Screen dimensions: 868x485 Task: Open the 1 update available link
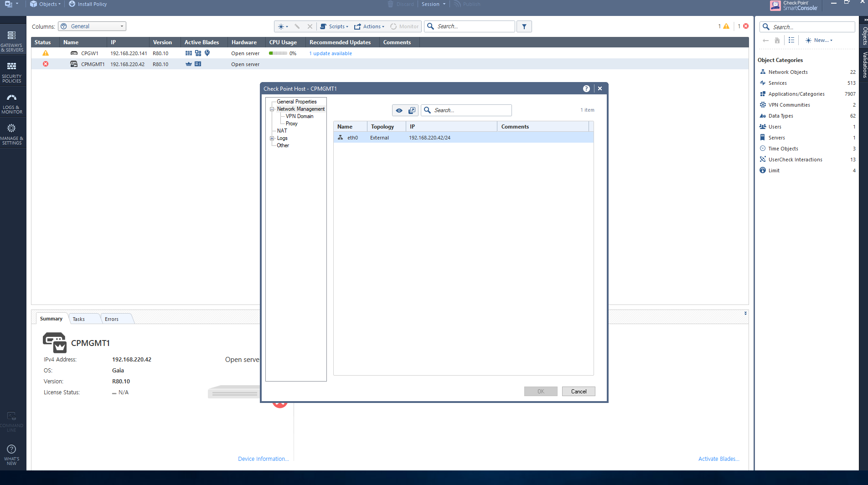click(x=331, y=53)
